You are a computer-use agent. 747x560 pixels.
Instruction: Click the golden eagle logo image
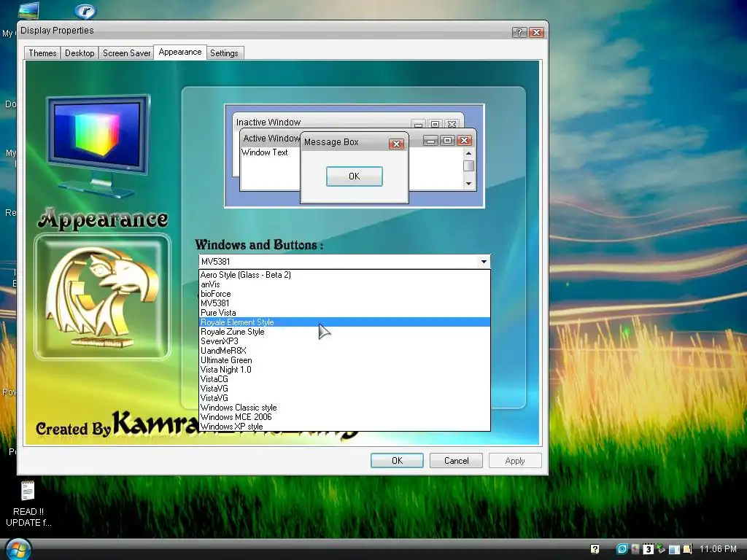click(102, 297)
